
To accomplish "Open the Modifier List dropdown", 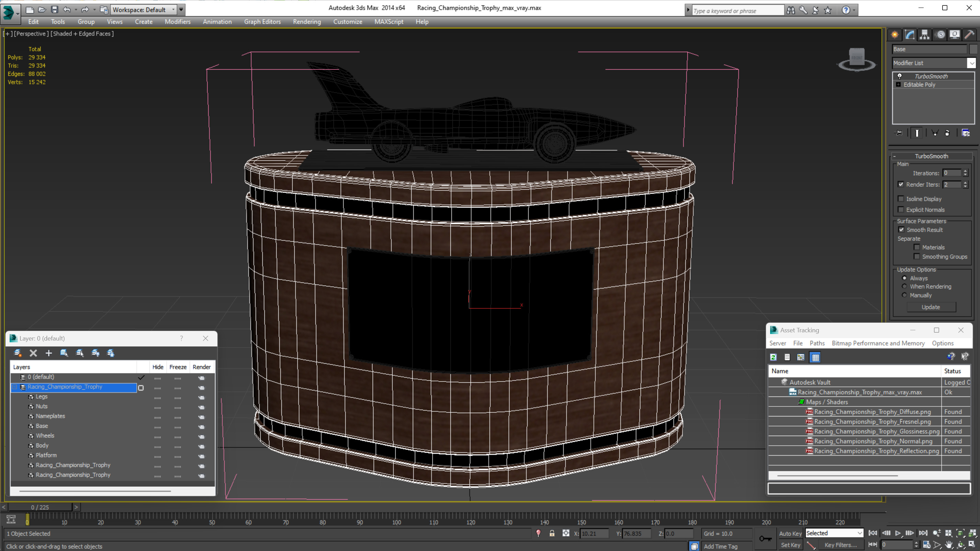I will point(972,63).
